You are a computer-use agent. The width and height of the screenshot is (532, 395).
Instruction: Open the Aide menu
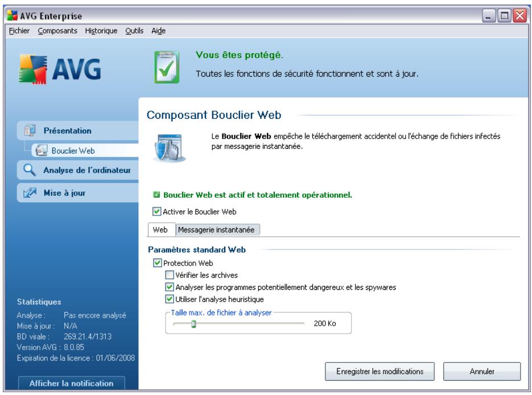tap(158, 31)
